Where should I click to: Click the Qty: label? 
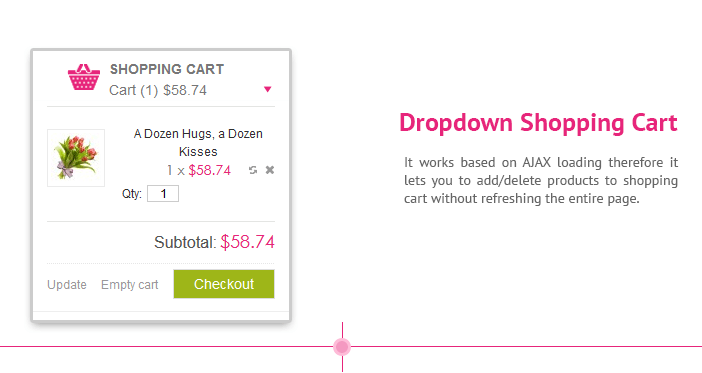pos(132,194)
